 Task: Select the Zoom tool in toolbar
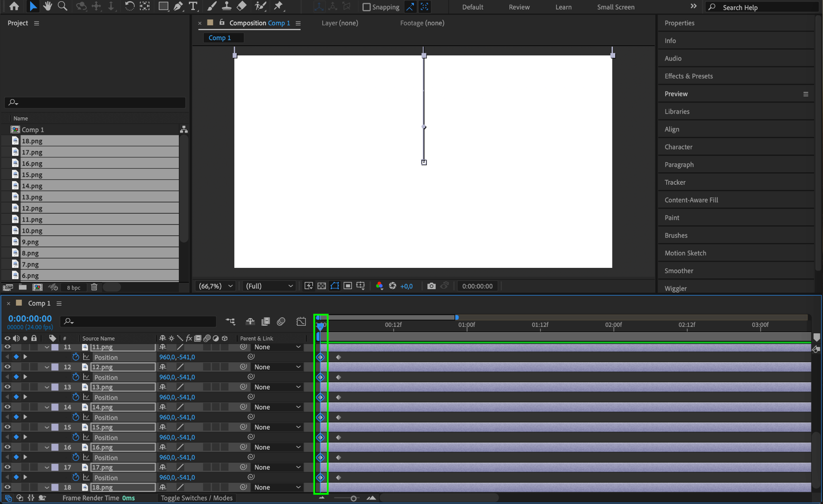click(x=62, y=6)
